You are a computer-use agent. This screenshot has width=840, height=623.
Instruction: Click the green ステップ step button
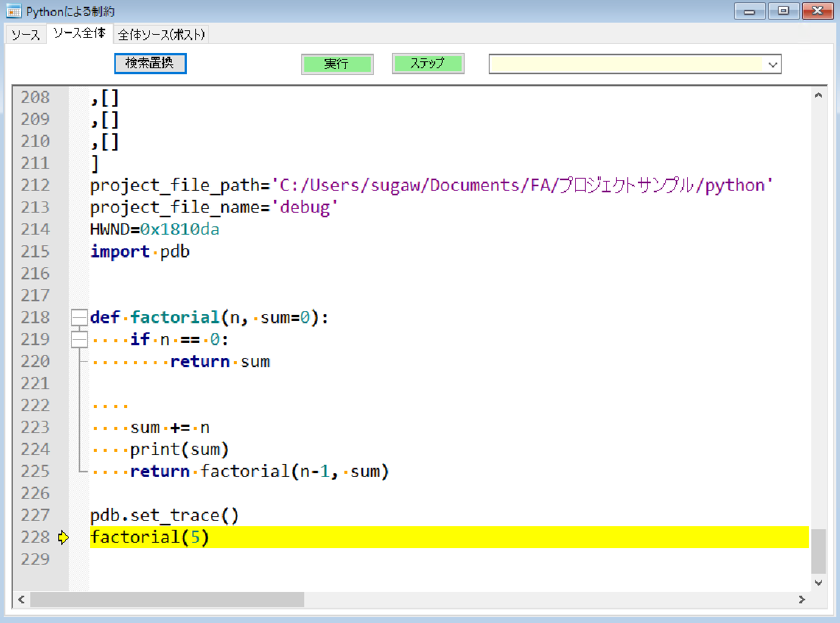428,64
